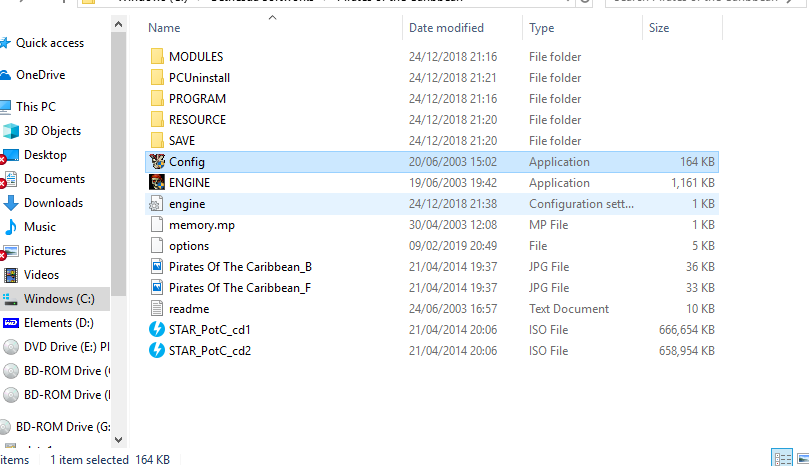Screen dimensions: 809x466
Task: Click the memory.mp file name
Action: click(x=202, y=225)
